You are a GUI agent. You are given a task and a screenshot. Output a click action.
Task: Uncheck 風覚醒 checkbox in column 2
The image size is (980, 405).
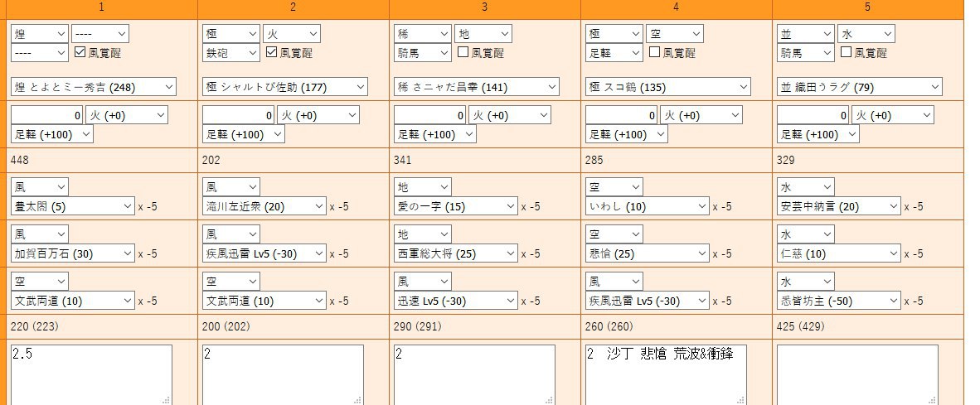tap(271, 52)
